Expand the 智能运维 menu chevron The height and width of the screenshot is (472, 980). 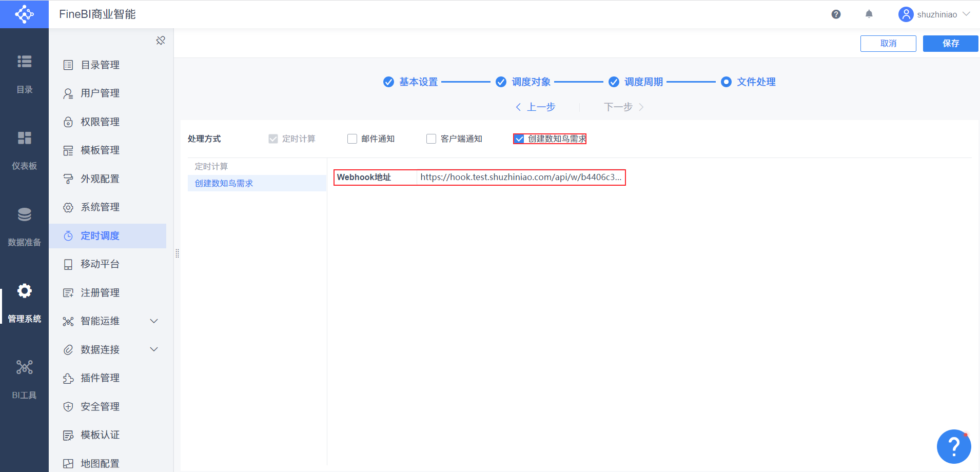154,321
